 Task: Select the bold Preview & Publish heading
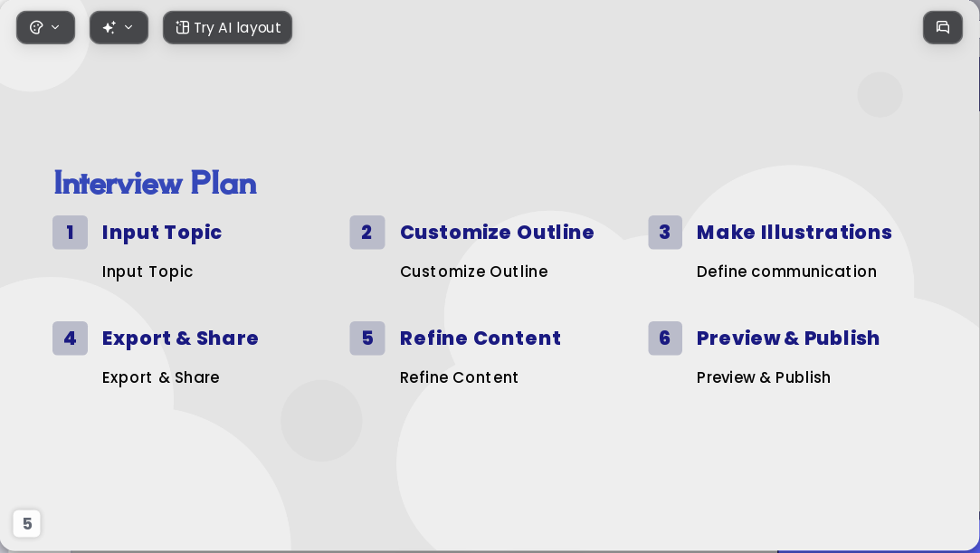point(788,338)
